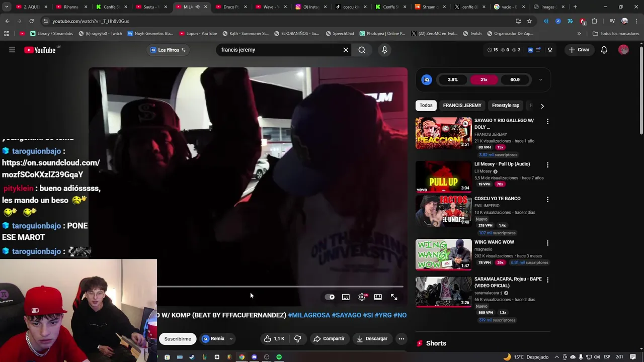The width and height of the screenshot is (644, 362).
Task: Click the #MILAGROSA hashtag link
Action: pos(309,315)
